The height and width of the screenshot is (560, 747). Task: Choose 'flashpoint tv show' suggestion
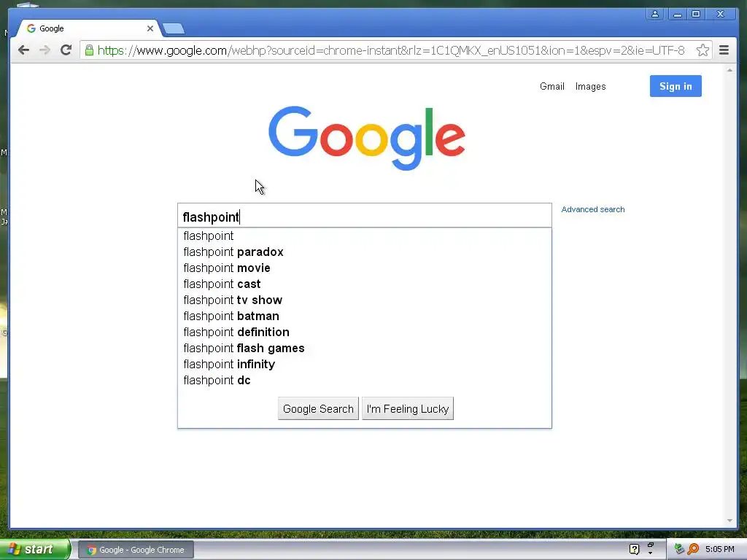pos(365,300)
